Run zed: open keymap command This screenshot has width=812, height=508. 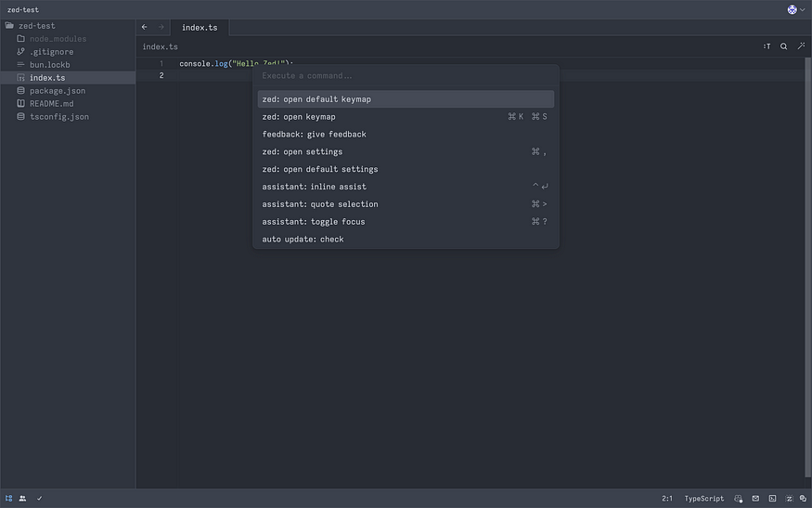(406, 117)
